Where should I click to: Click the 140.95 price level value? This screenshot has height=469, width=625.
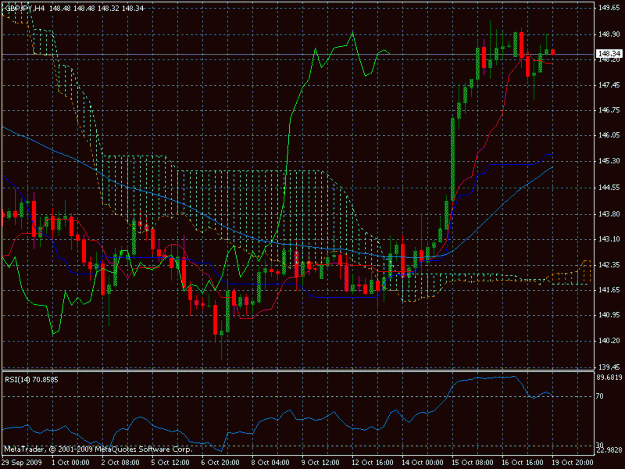(x=609, y=315)
